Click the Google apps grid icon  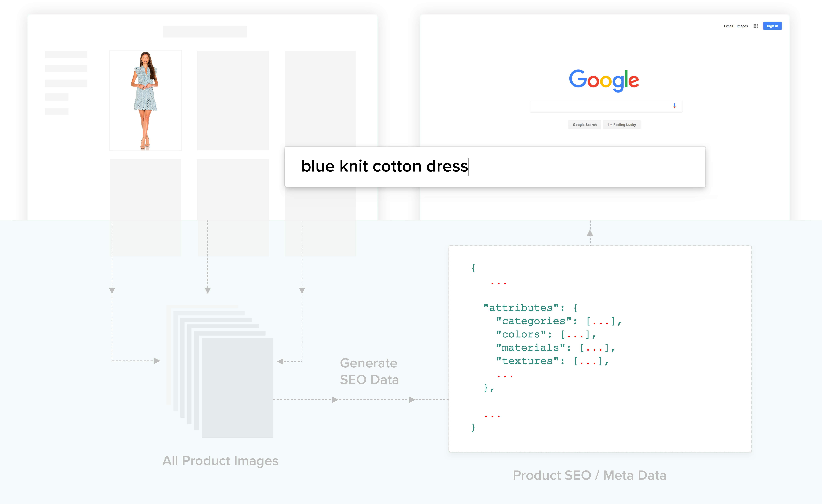pos(756,26)
